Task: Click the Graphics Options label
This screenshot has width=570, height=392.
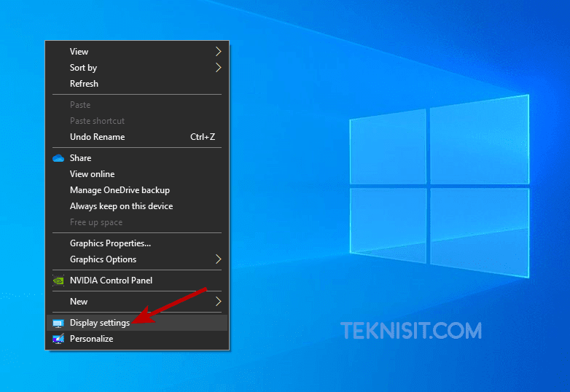Action: pos(103,259)
